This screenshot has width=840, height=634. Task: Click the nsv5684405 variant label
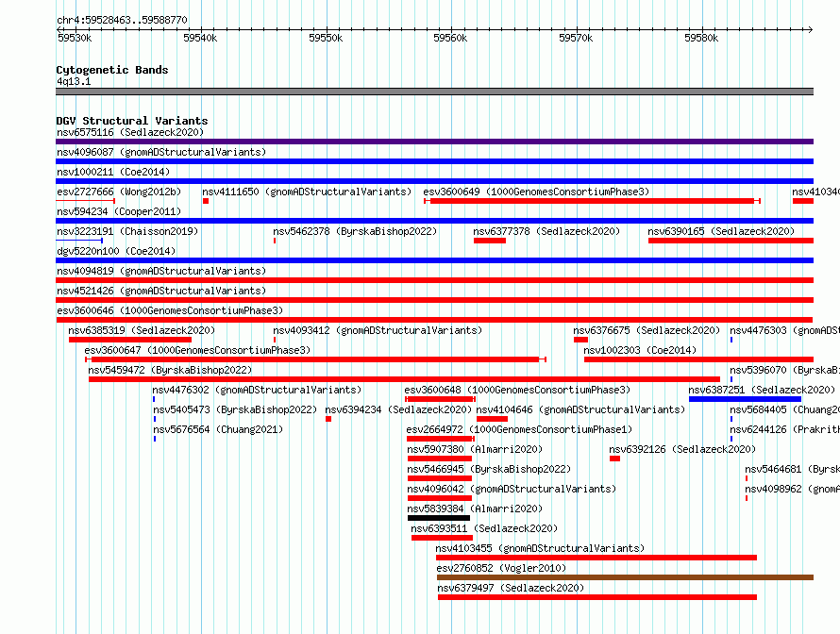point(785,409)
